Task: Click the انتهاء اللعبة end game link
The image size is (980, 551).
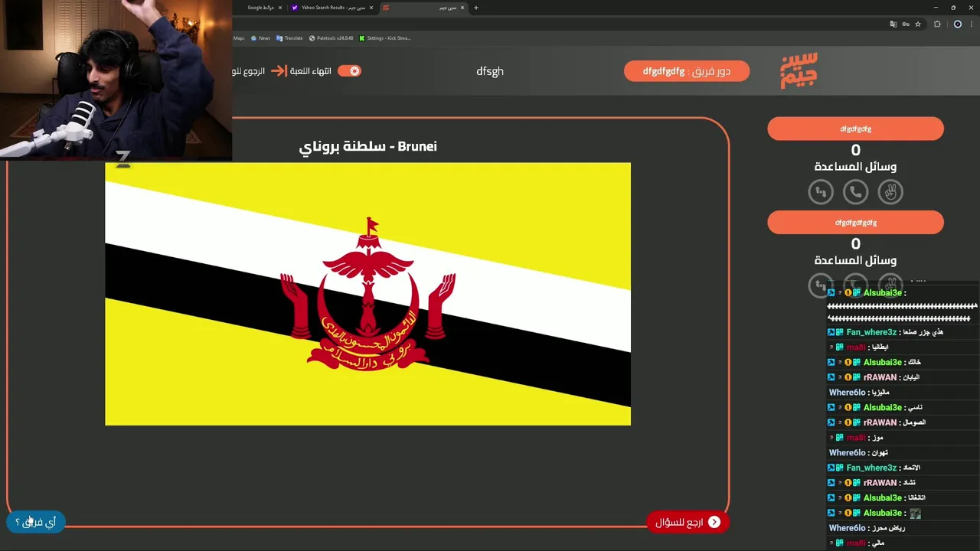Action: [311, 71]
